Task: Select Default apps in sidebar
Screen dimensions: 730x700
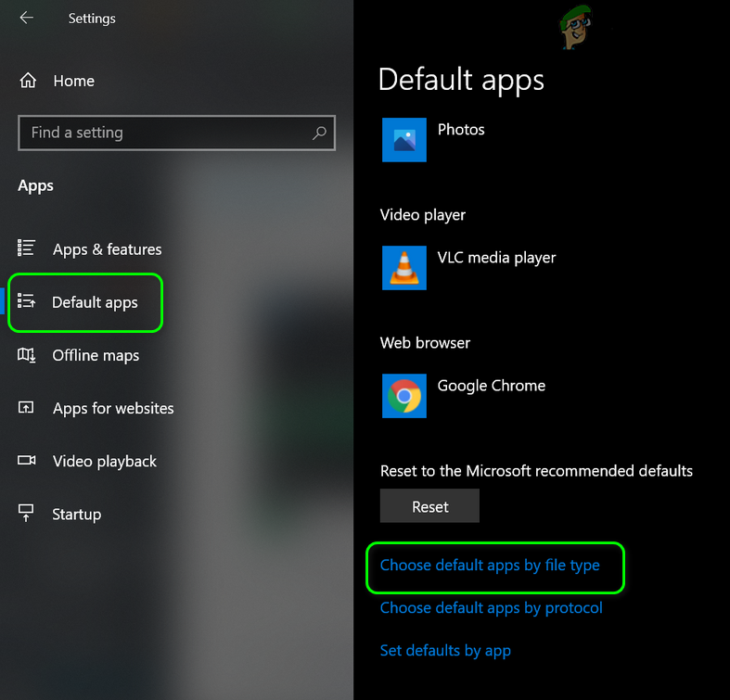Action: [x=95, y=302]
